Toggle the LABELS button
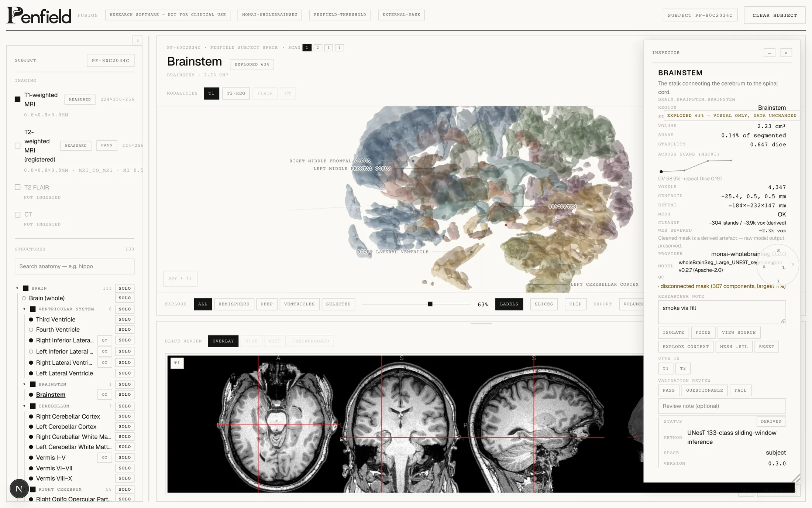 point(509,304)
